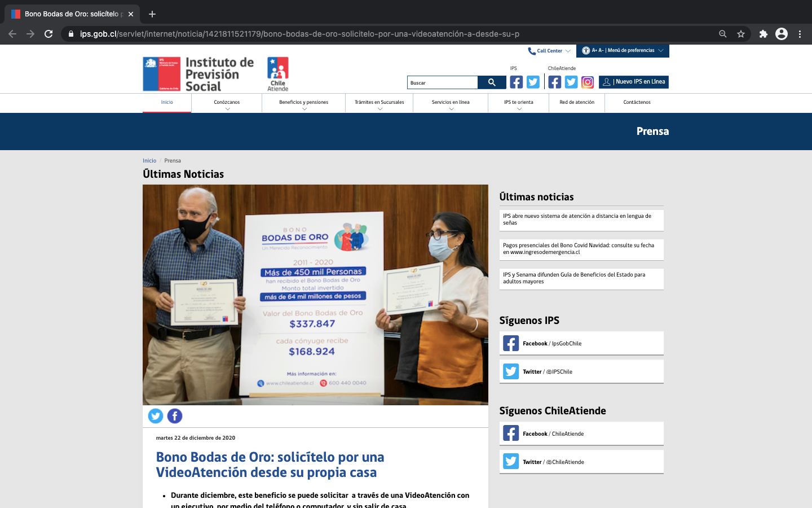Click the search magnifier button
812x508 pixels.
coord(492,82)
